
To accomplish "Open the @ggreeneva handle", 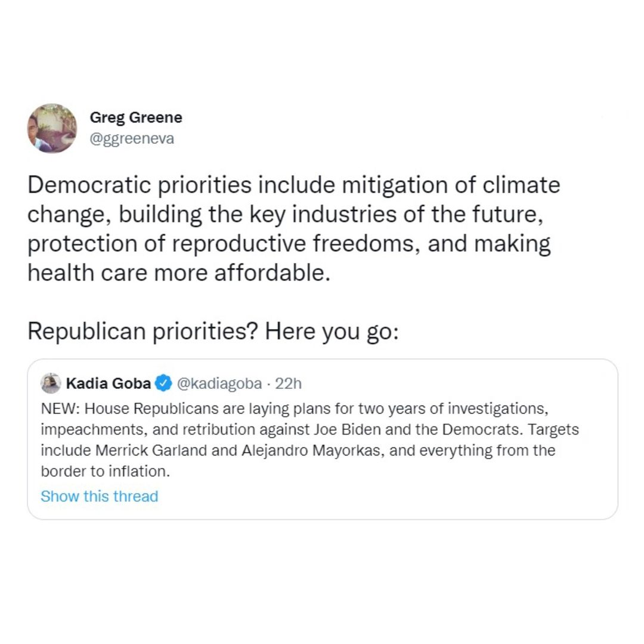I will pyautogui.click(x=132, y=139).
